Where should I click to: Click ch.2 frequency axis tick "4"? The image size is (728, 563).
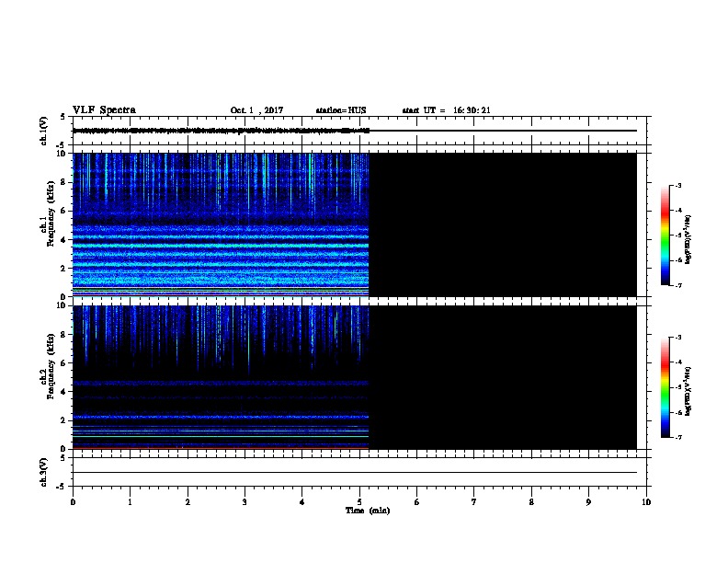(63, 392)
